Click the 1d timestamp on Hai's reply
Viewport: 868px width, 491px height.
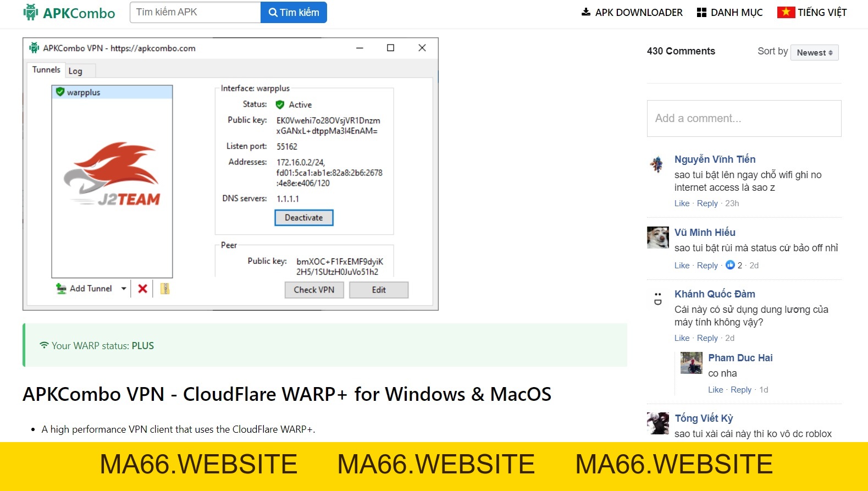(764, 390)
